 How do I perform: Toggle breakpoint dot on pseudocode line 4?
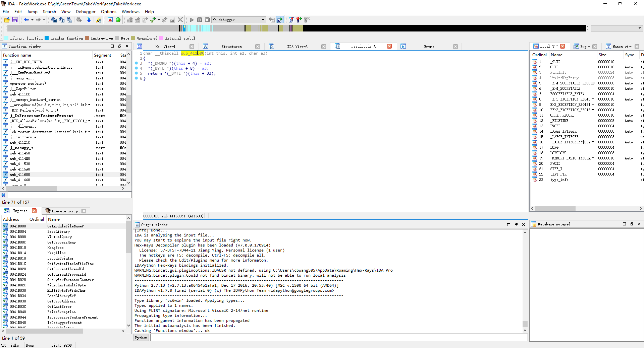136,68
